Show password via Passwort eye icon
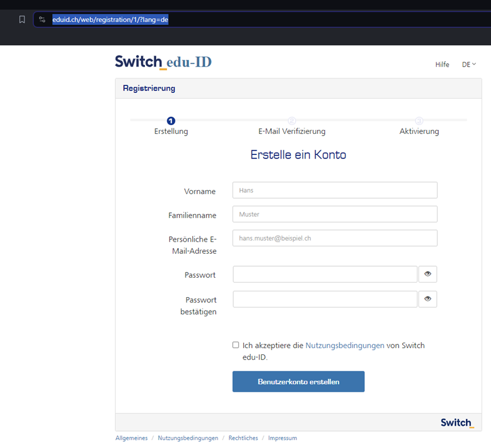491x448 pixels. [x=428, y=274]
